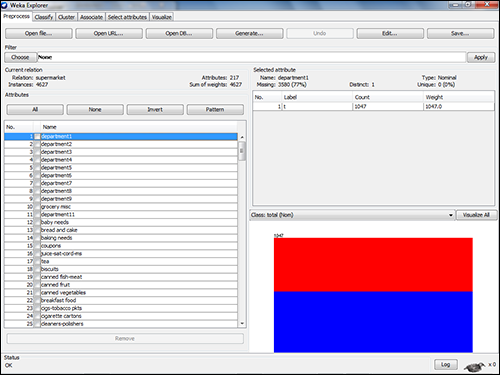Click the Pattern button
This screenshot has height=375, width=500.
(215, 110)
